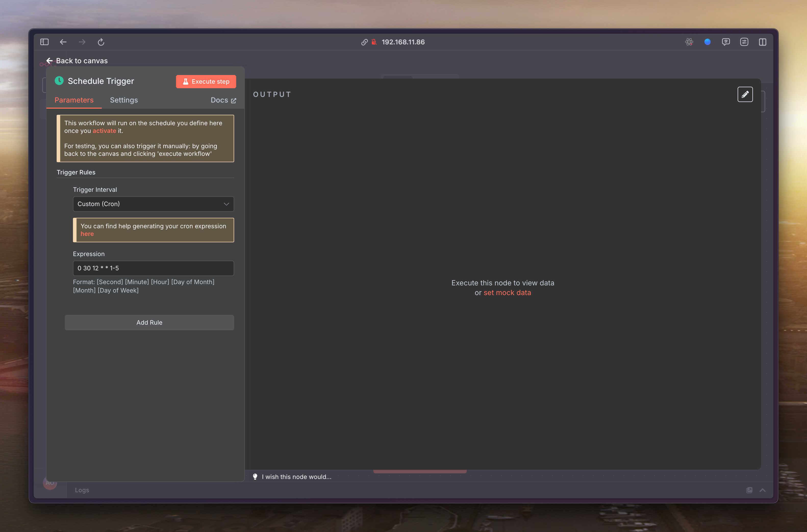Click the Schedule Trigger clock icon
Image resolution: width=807 pixels, height=532 pixels.
(x=59, y=81)
